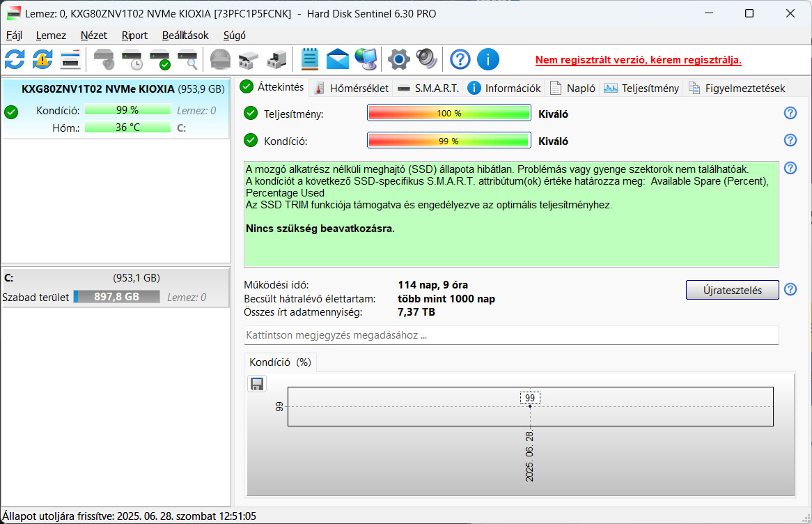Screen dimensions: 812x524
Task: Click the floppy save icon on chart
Action: 257,384
